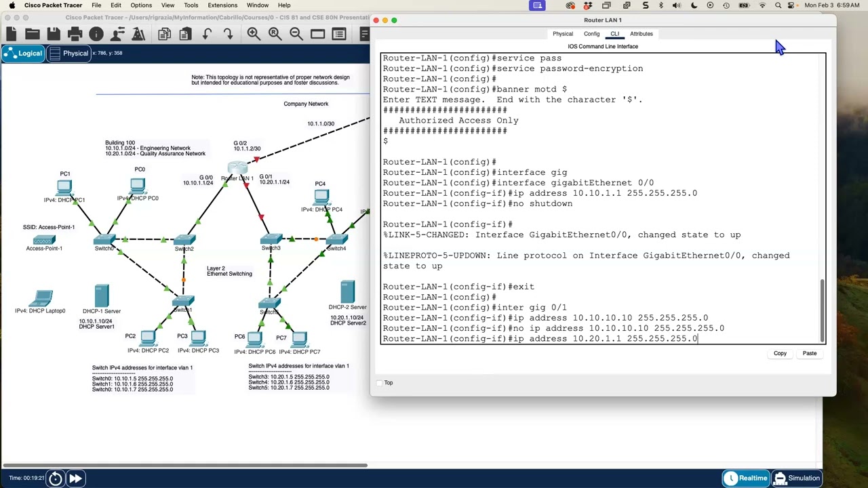Switch to Logical workspace view
The height and width of the screenshot is (488, 868).
[23, 54]
